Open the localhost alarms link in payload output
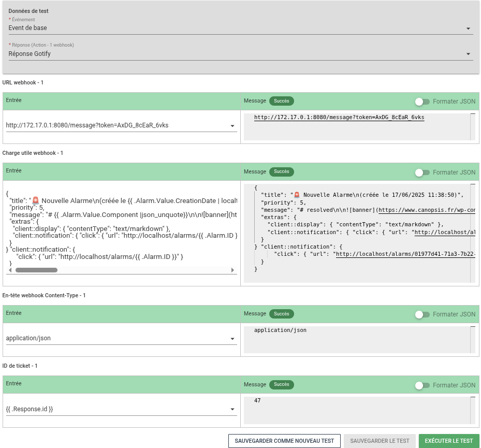This screenshot has width=481, height=448. (405, 254)
